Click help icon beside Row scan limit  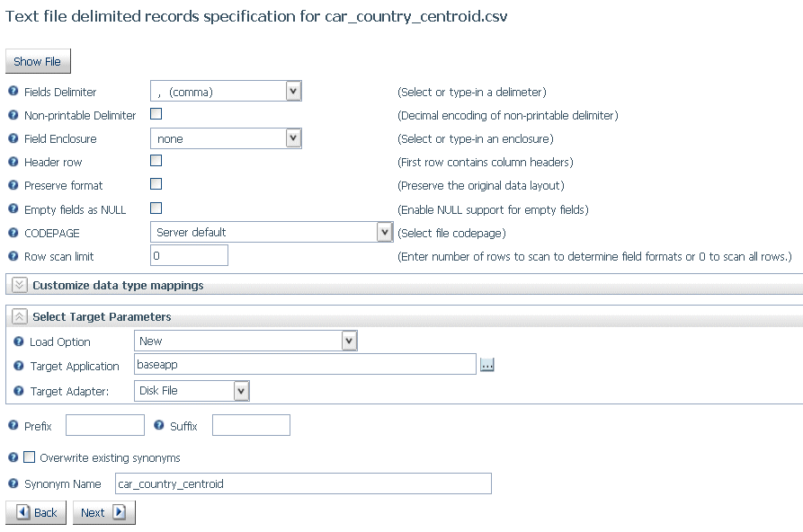coord(13,256)
